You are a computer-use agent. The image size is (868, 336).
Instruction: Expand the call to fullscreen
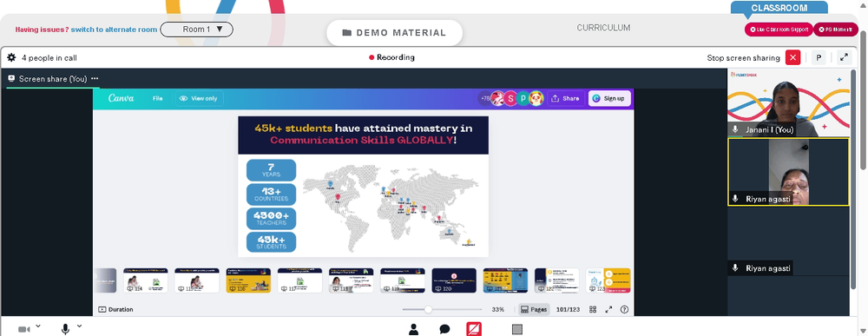844,57
